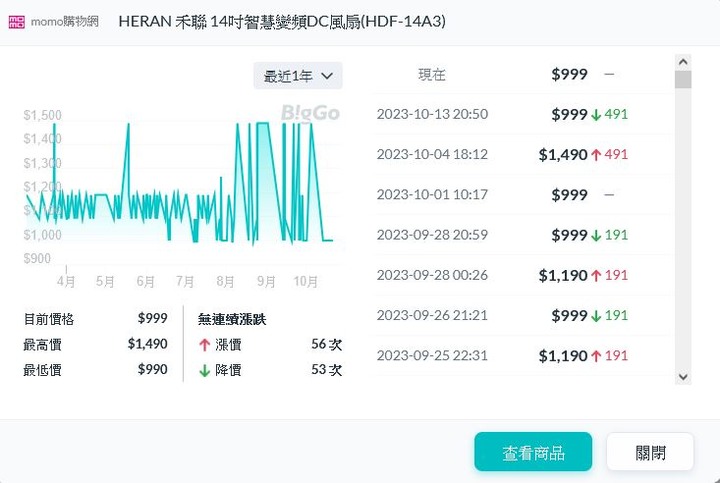Click the 4月 label on chart axis
This screenshot has width=720, height=483.
pos(66,281)
